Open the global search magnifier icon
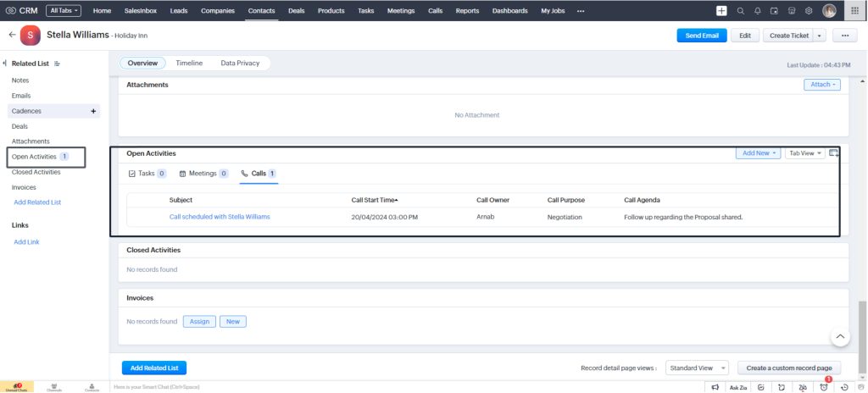Viewport: 868px width, 393px height. (741, 11)
